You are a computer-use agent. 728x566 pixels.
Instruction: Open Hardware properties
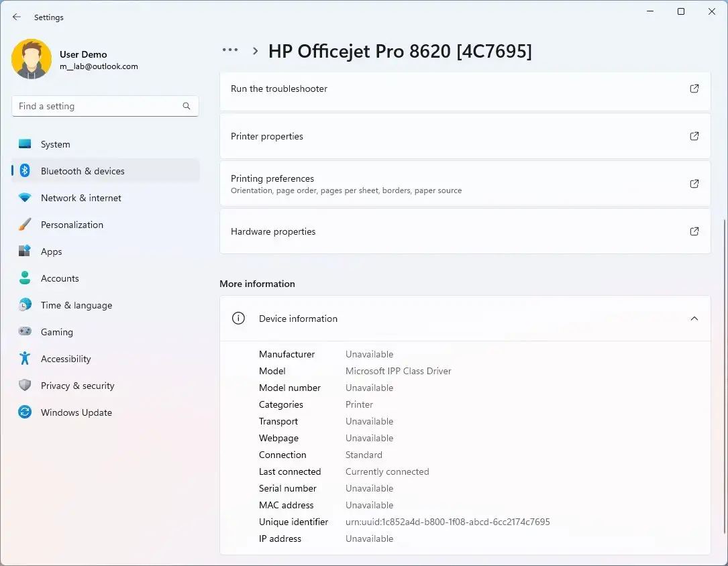[273, 231]
